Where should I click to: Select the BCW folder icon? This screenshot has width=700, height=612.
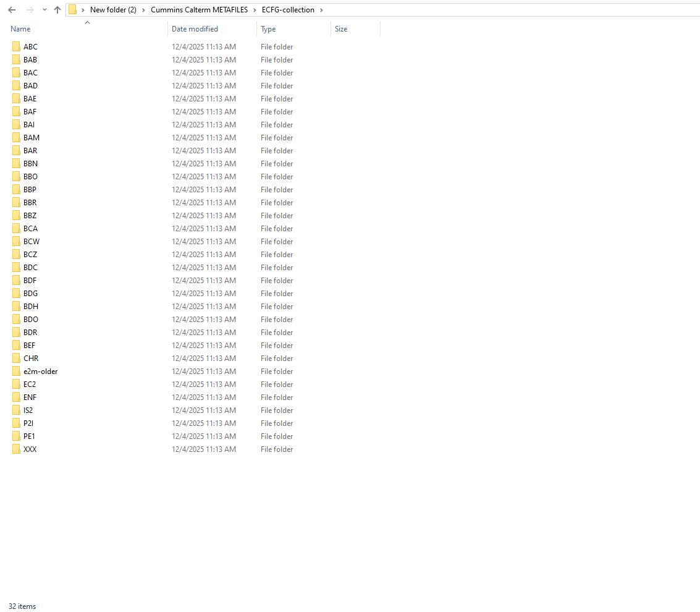click(17, 241)
